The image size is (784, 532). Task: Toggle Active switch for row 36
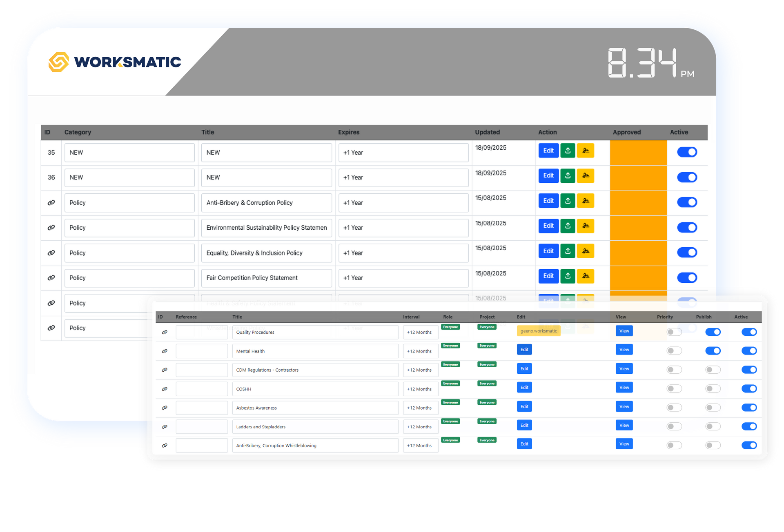tap(687, 177)
